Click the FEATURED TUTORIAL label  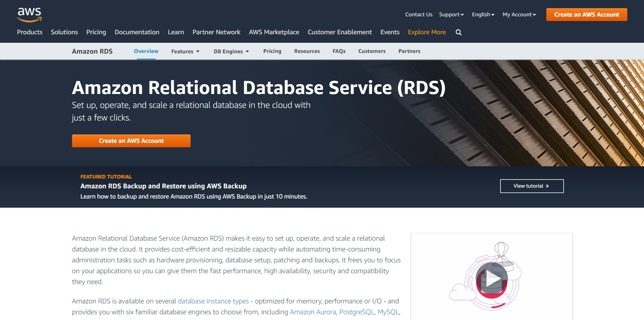(106, 177)
